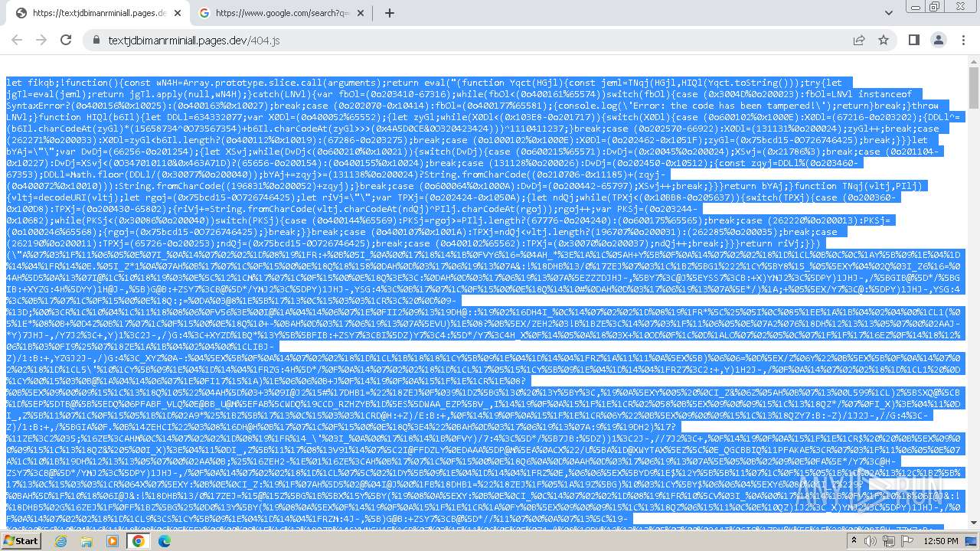Show hidden system tray icons

click(x=855, y=540)
